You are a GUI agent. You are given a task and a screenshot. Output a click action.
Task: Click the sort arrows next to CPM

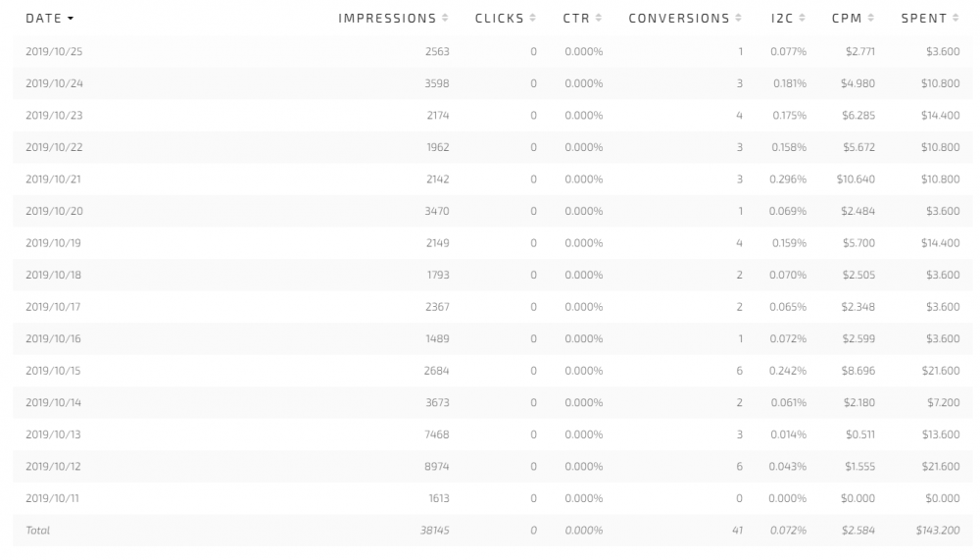click(x=870, y=19)
